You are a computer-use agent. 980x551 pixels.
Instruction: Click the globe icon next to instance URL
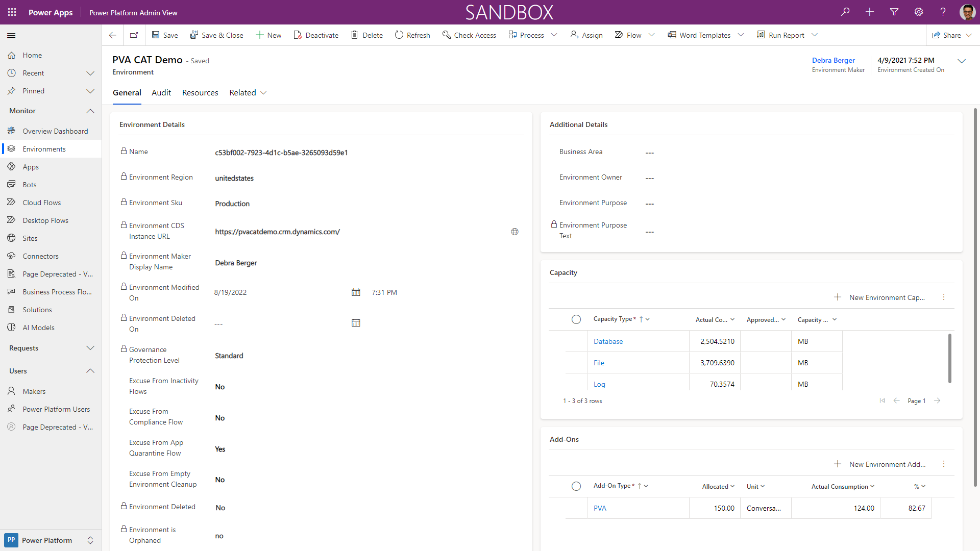pyautogui.click(x=514, y=232)
